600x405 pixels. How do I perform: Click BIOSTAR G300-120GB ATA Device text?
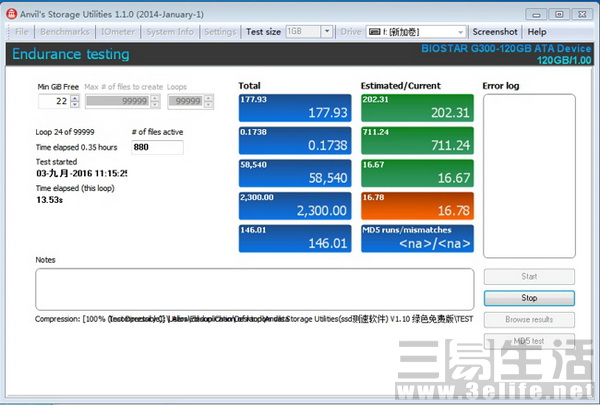(506, 49)
